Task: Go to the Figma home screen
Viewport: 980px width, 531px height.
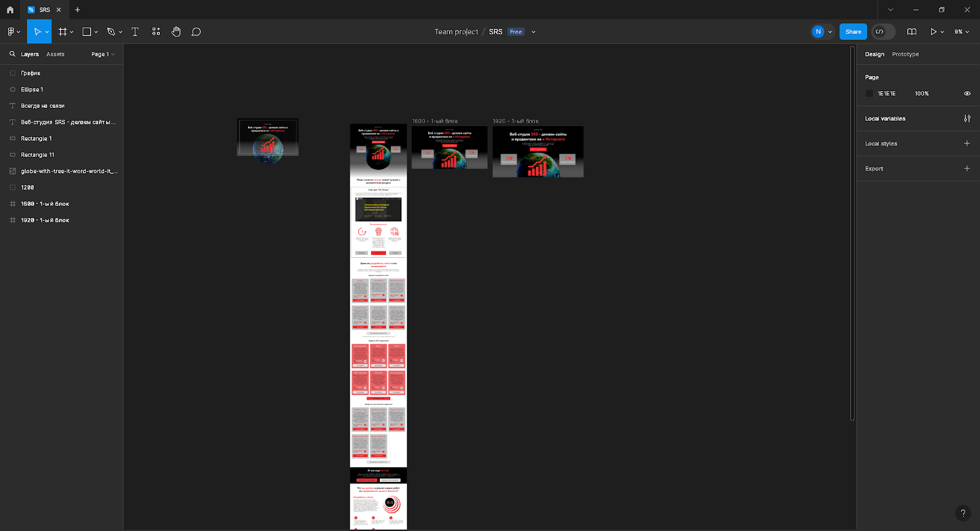Action: pos(10,10)
